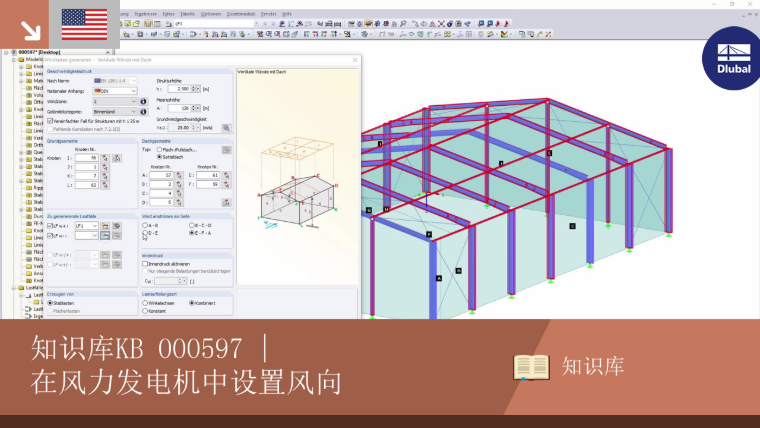Click the Grundwindgeschwindigkeit map lookup icon
This screenshot has height=428, width=760.
click(226, 128)
